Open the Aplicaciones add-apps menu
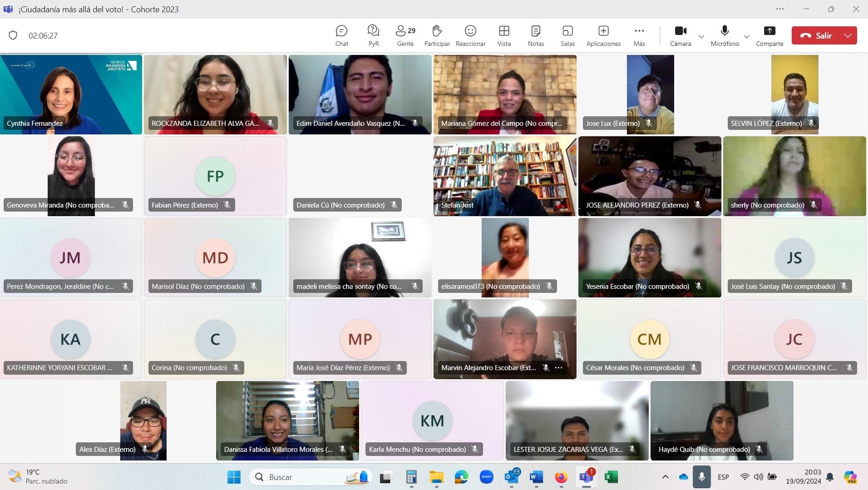868x490 pixels. 603,35
